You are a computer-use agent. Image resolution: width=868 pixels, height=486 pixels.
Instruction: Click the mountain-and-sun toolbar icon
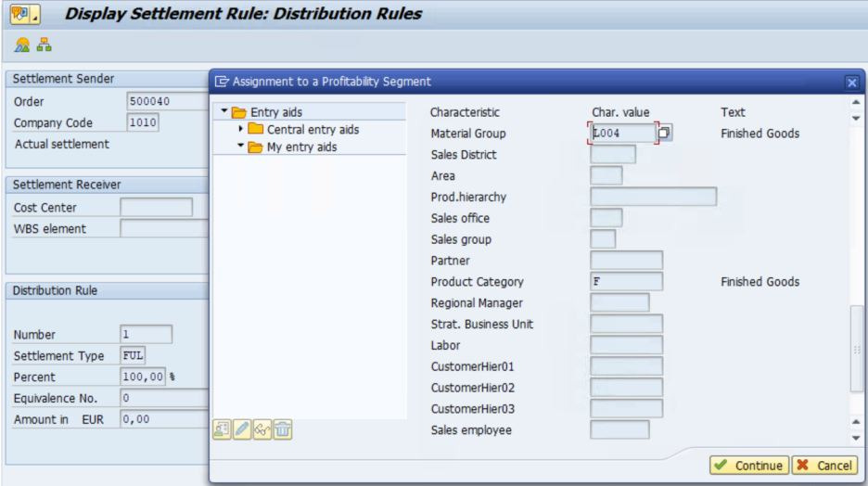22,45
